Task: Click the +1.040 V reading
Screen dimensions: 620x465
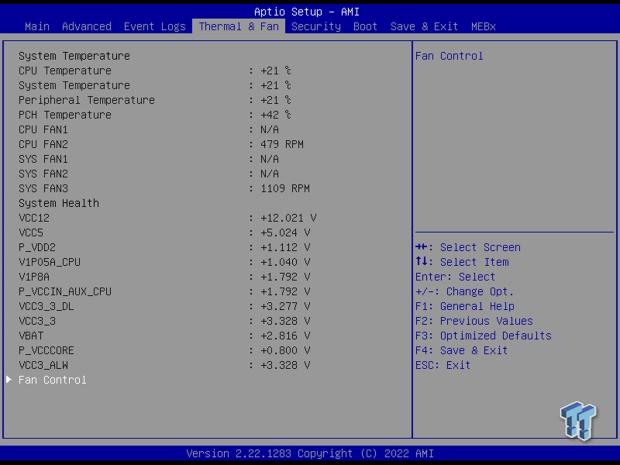Action: tap(285, 262)
